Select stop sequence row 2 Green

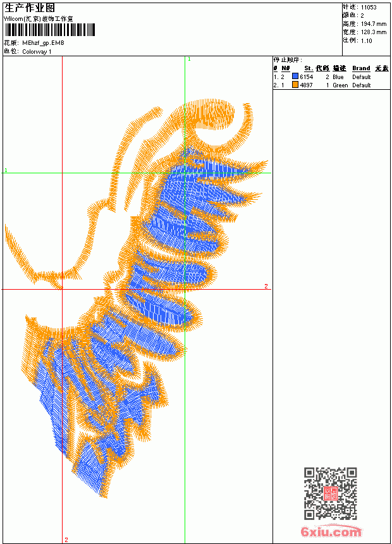[331, 85]
